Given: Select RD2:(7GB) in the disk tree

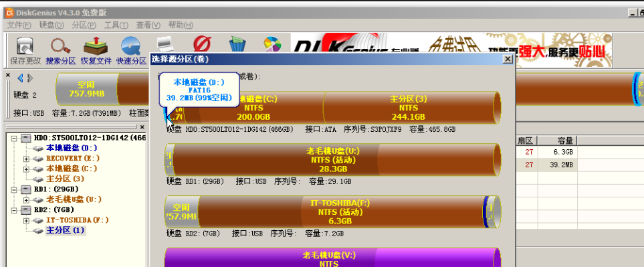Looking at the screenshot, I should [53, 210].
